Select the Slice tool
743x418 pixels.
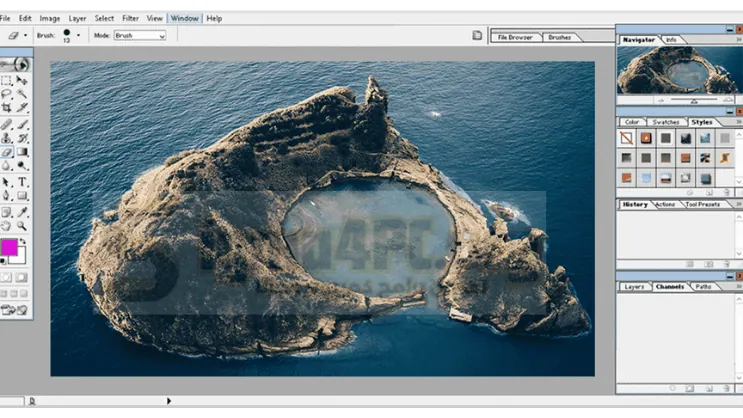(22, 108)
